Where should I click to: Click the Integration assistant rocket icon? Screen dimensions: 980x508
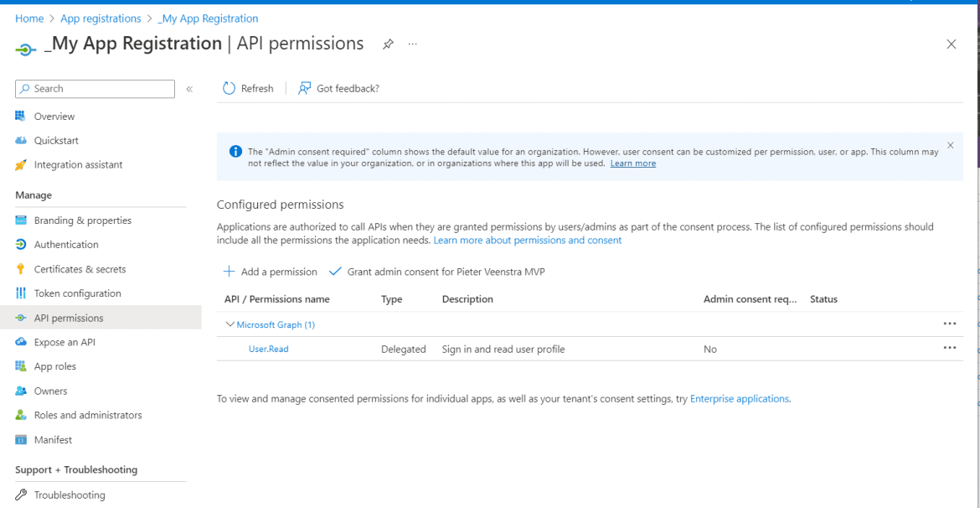click(x=21, y=165)
